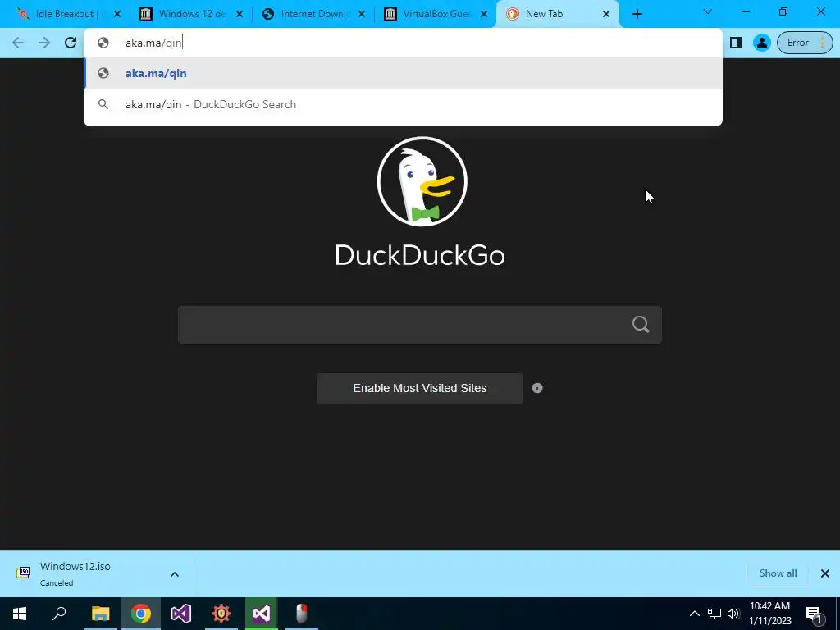Select aka.ma/qin DuckDuckGo Search suggestion

pyautogui.click(x=403, y=104)
